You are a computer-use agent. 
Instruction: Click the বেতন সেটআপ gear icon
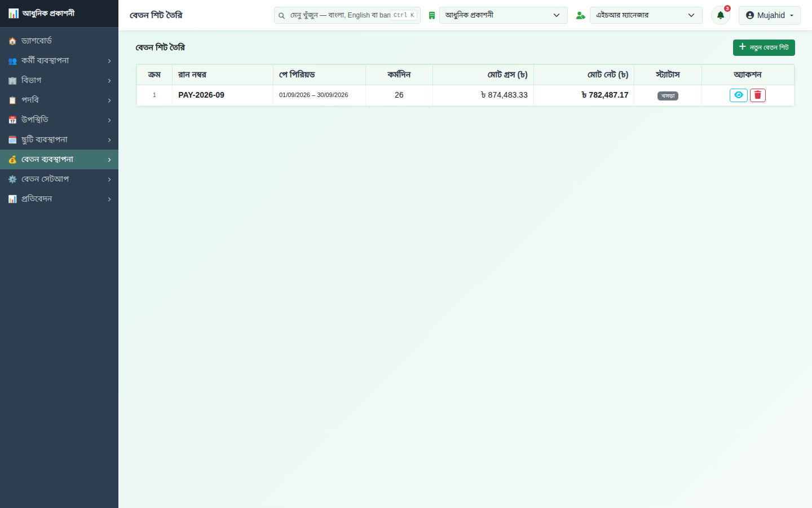(x=12, y=179)
